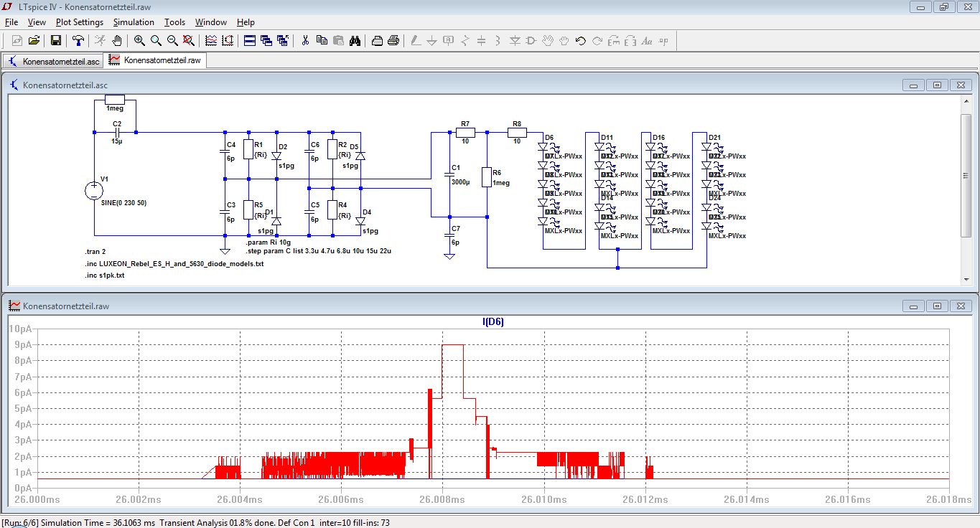Open Control Panel via the hammer icon

point(78,41)
